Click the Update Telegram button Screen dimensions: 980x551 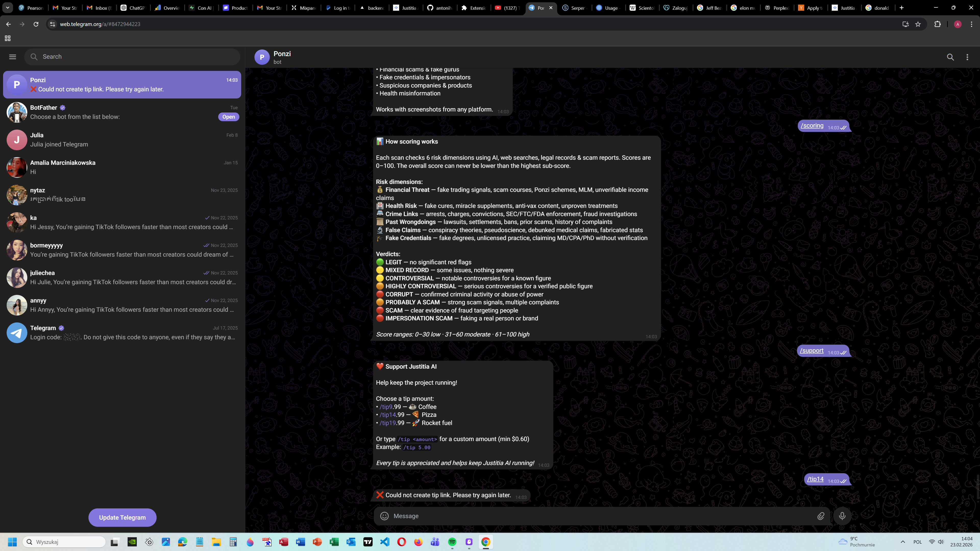pyautogui.click(x=122, y=517)
